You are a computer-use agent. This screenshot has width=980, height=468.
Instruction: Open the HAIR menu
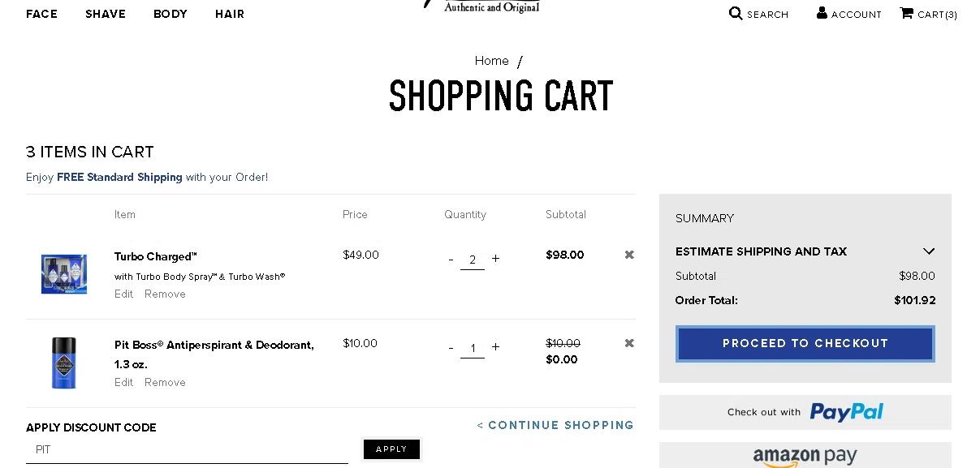(x=230, y=14)
